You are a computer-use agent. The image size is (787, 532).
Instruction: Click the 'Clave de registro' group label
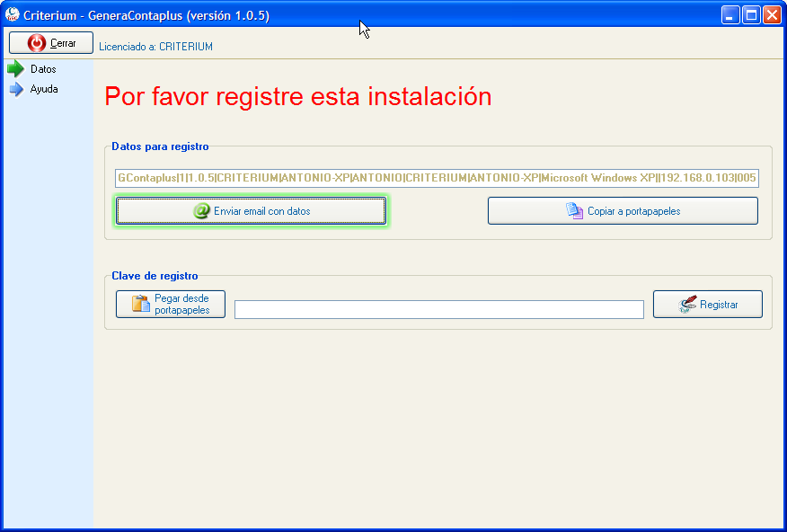tap(155, 276)
